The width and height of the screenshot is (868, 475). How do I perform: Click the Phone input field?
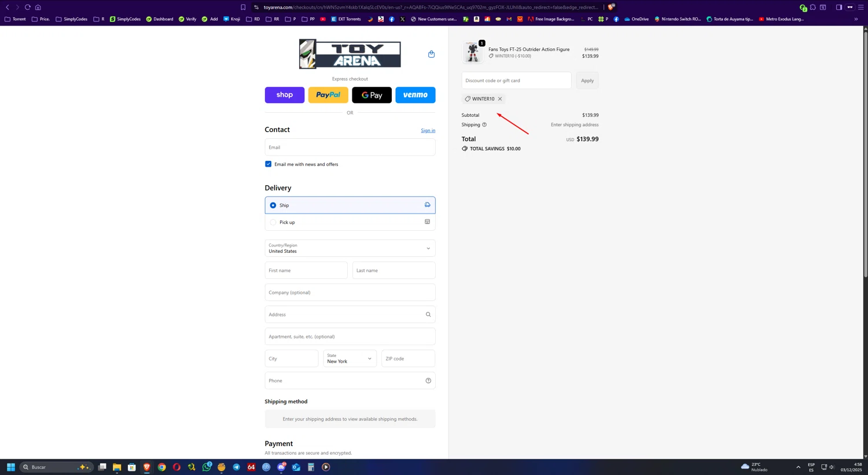350,381
